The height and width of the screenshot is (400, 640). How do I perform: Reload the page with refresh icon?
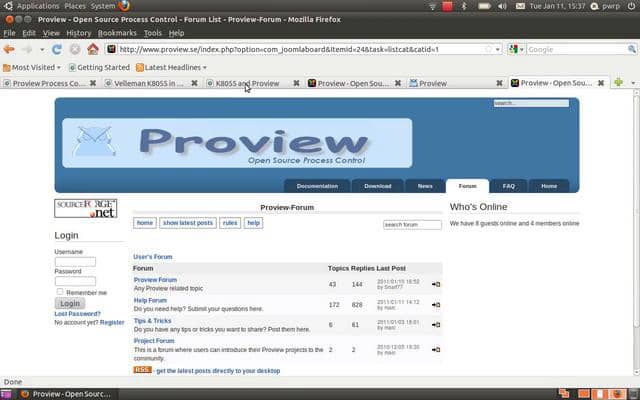point(57,49)
